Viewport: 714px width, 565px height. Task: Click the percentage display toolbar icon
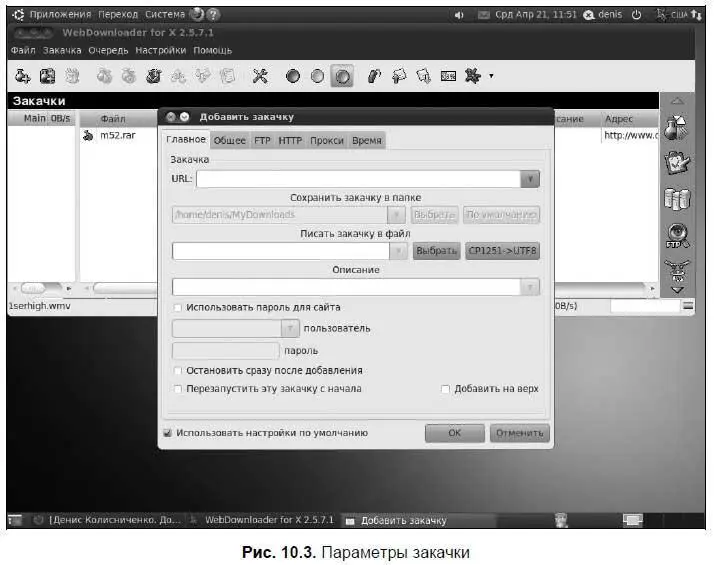(x=449, y=76)
